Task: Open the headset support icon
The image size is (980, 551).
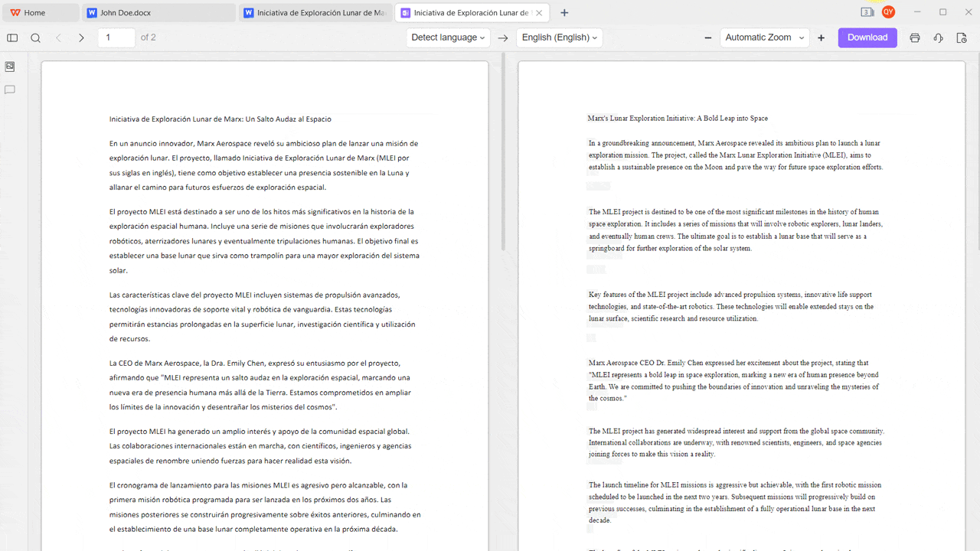Action: (x=938, y=37)
